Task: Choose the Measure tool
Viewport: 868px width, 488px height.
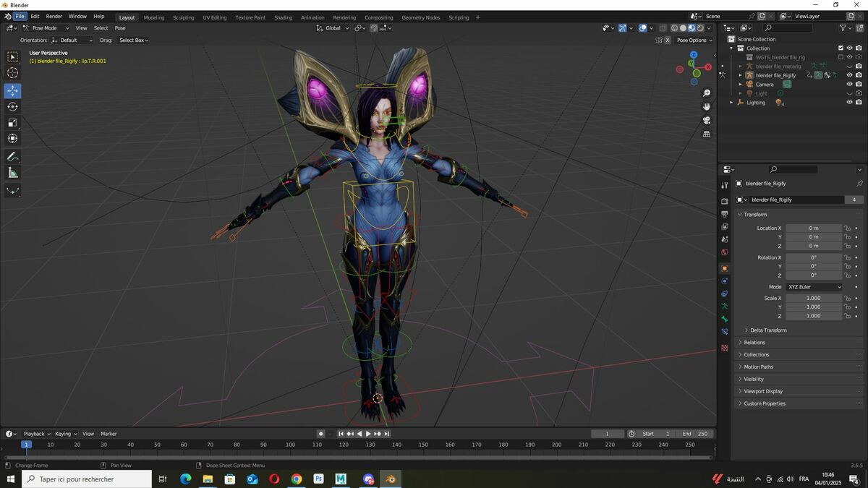Action: click(13, 173)
